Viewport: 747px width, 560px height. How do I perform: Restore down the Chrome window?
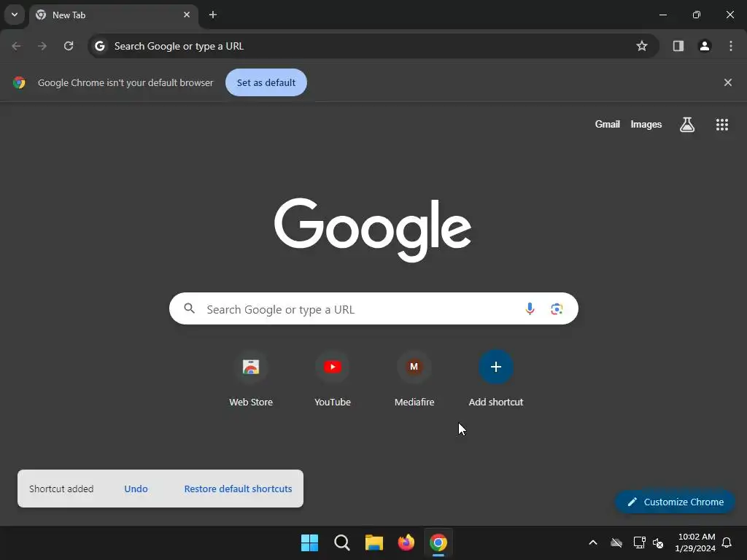[x=697, y=15]
